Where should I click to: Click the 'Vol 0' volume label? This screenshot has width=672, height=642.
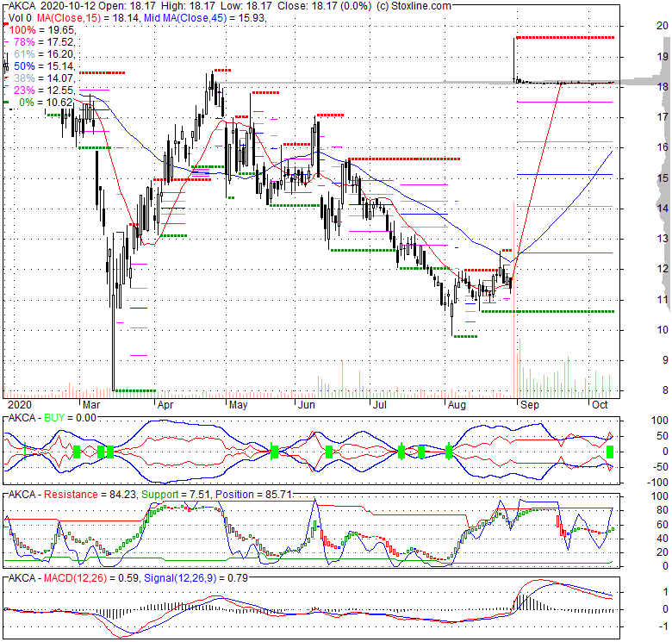pos(20,18)
